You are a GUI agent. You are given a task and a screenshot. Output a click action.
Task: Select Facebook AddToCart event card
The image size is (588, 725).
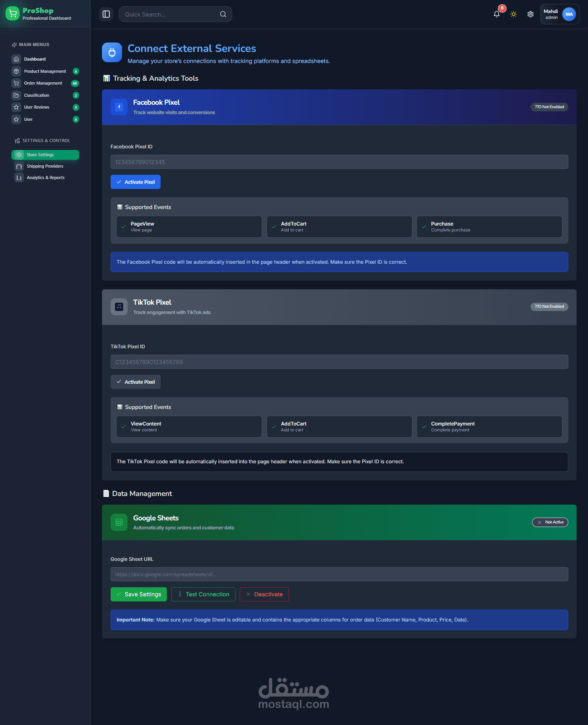339,227
